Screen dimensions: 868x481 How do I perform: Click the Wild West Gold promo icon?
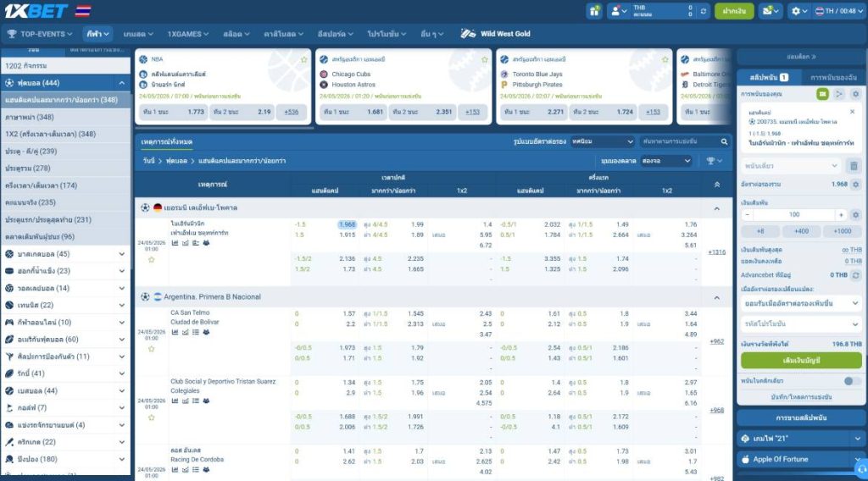[468, 34]
